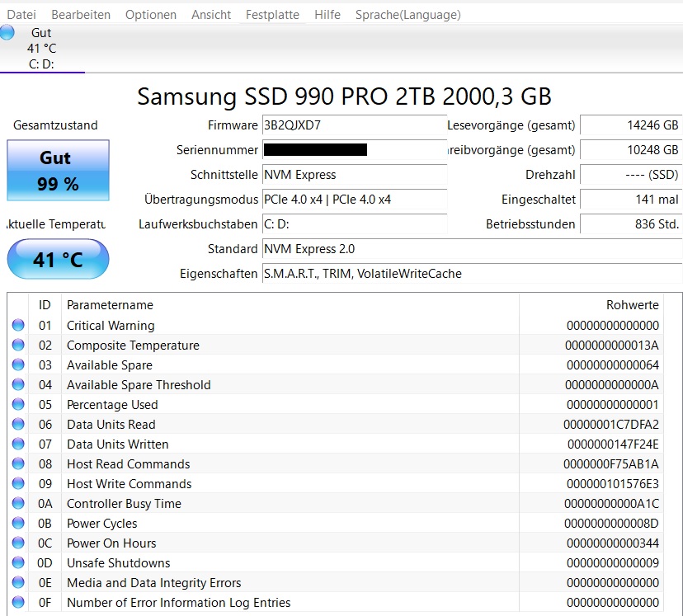Image resolution: width=683 pixels, height=616 pixels.
Task: Click the status orb for Host Read Commands
Action: (18, 463)
